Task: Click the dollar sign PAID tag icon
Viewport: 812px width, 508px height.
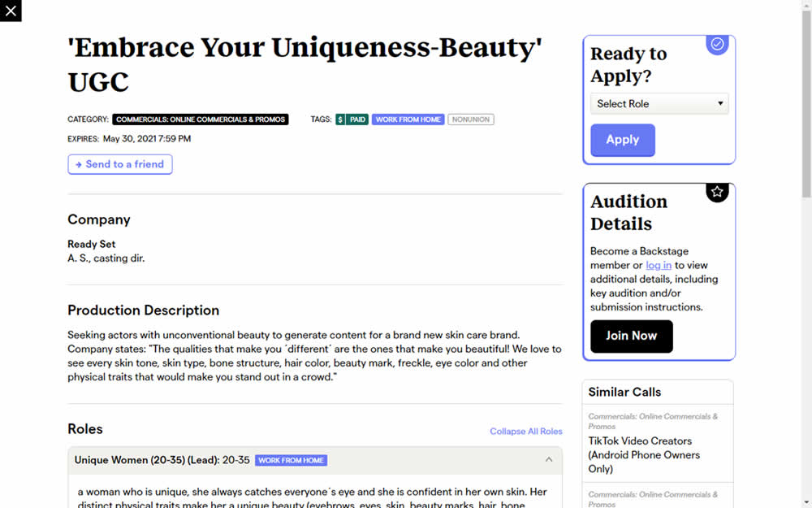Action: point(340,119)
